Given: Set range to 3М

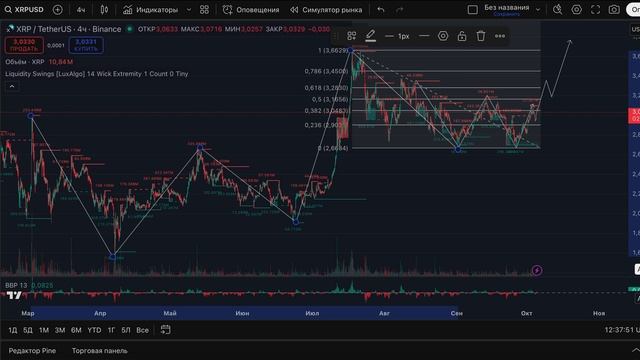Looking at the screenshot, I should [60, 330].
